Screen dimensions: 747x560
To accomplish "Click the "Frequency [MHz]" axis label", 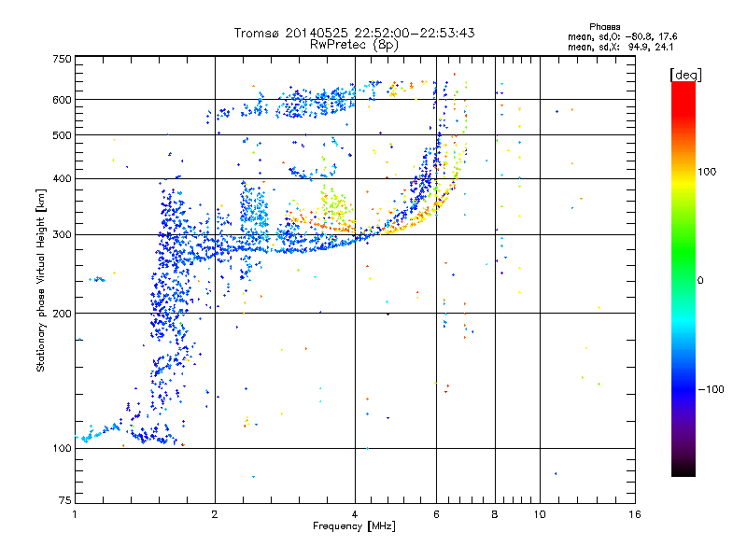I will (354, 526).
